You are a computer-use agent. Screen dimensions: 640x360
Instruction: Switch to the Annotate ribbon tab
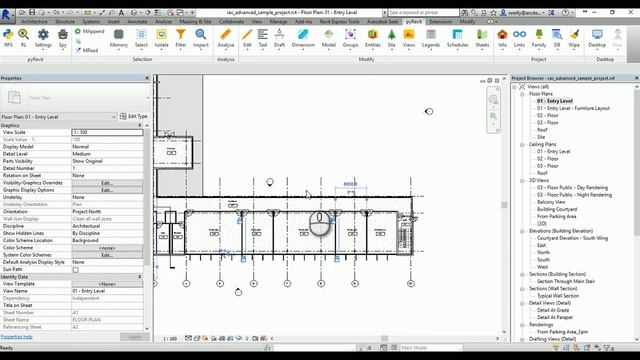(x=138, y=21)
